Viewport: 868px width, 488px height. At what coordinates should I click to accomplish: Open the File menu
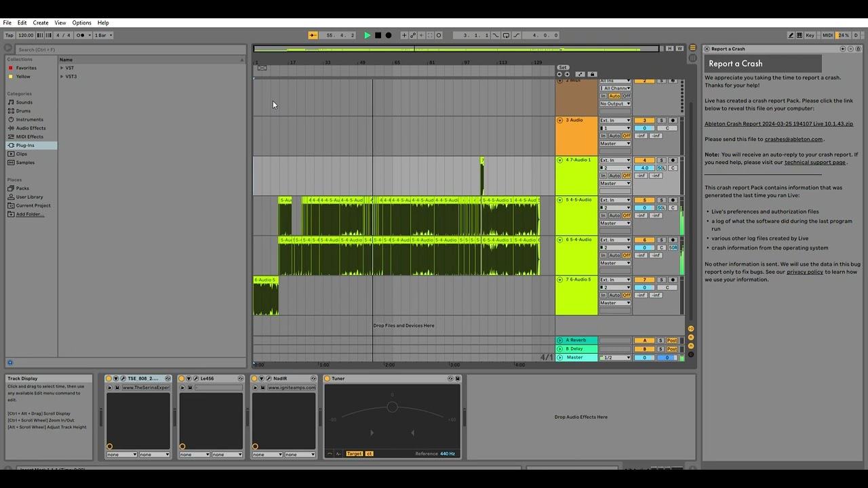pyautogui.click(x=7, y=23)
